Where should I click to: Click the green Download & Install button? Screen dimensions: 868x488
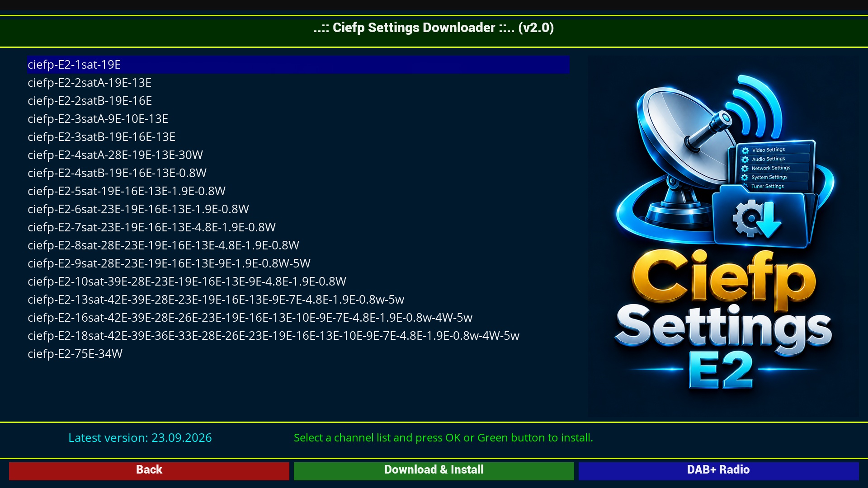coord(434,470)
